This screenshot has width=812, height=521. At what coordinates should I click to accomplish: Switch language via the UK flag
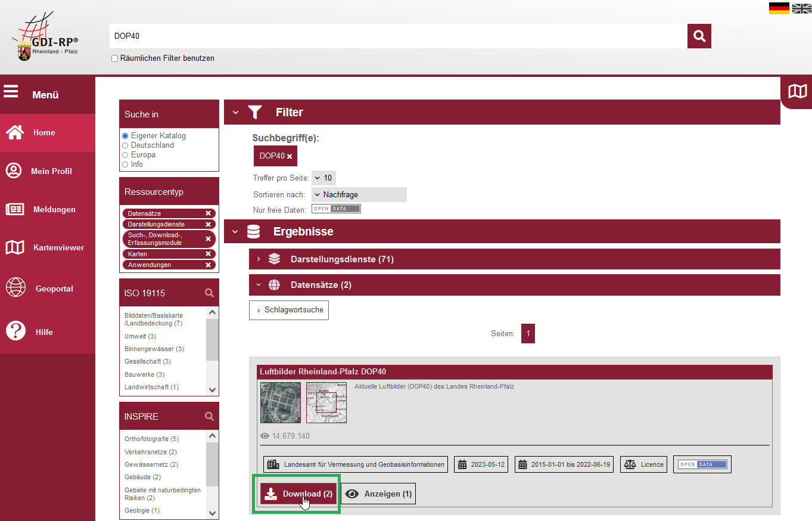[801, 8]
